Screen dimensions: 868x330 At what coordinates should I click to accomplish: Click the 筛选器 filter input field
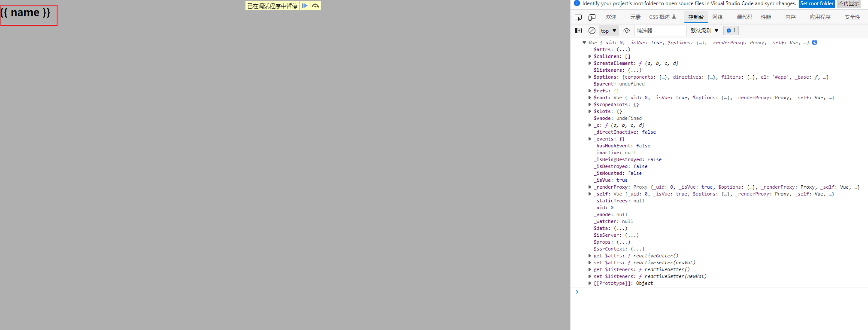click(x=660, y=31)
